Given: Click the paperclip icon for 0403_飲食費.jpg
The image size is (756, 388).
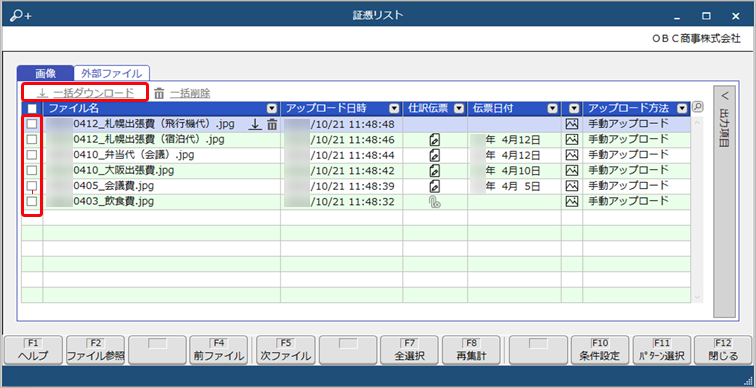Looking at the screenshot, I should point(434,202).
